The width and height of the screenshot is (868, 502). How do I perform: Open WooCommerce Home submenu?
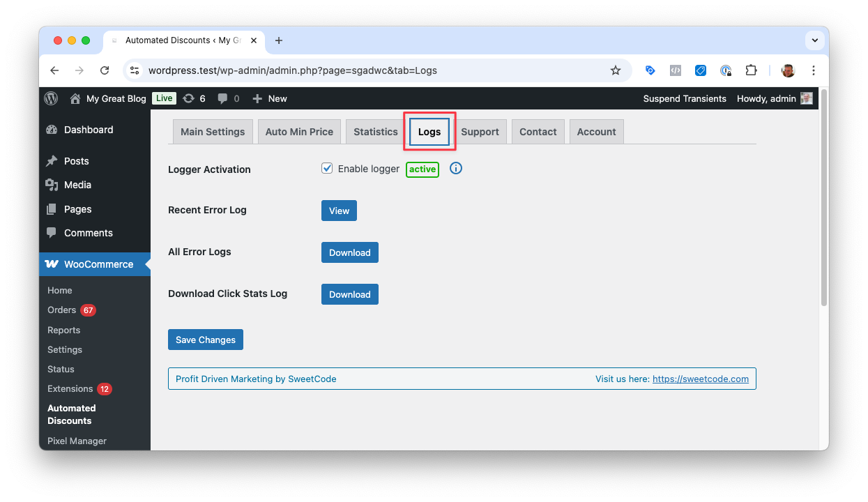pos(60,290)
